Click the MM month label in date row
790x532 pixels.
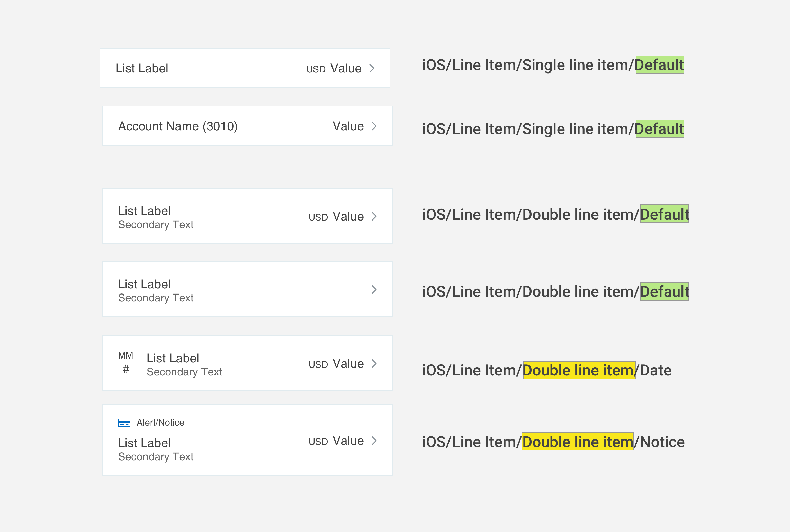125,356
